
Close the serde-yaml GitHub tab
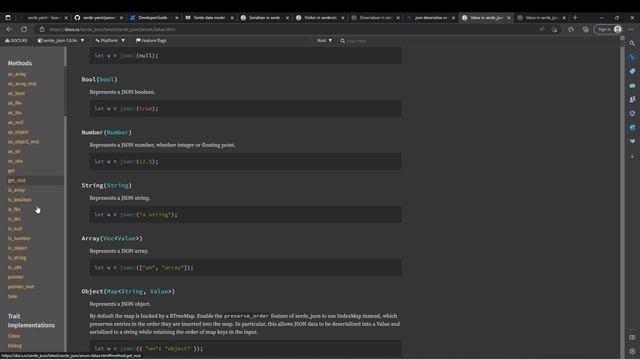point(121,18)
